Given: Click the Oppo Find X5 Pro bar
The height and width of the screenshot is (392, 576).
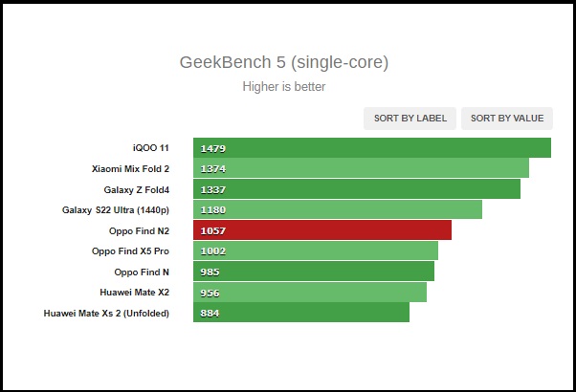Looking at the screenshot, I should point(315,251).
